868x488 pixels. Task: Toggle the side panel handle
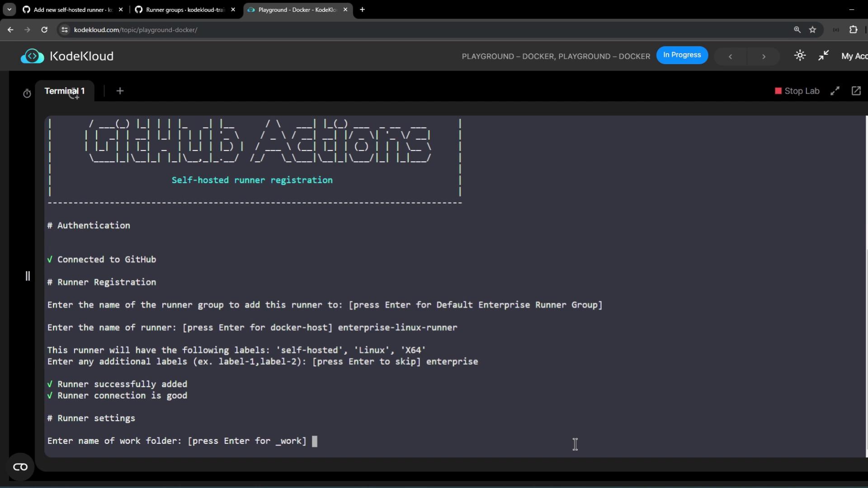point(28,276)
